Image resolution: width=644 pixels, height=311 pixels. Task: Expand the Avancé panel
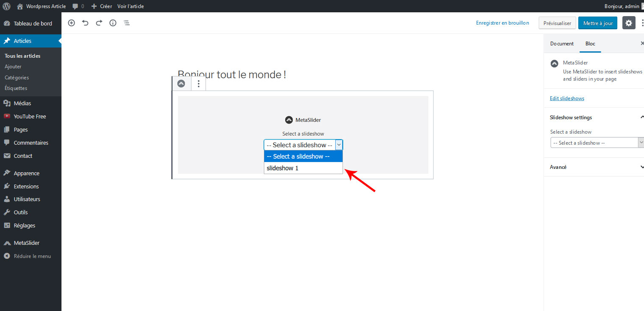594,167
